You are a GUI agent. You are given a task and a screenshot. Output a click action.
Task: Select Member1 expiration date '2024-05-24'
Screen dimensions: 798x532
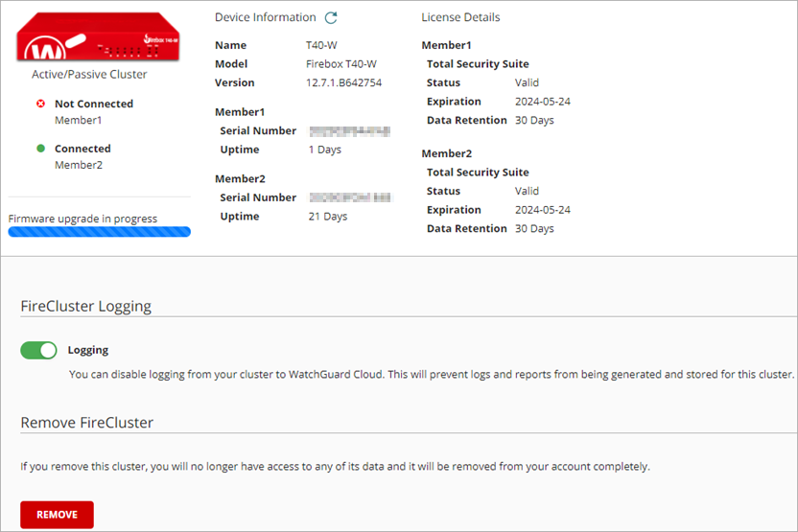[x=543, y=102]
